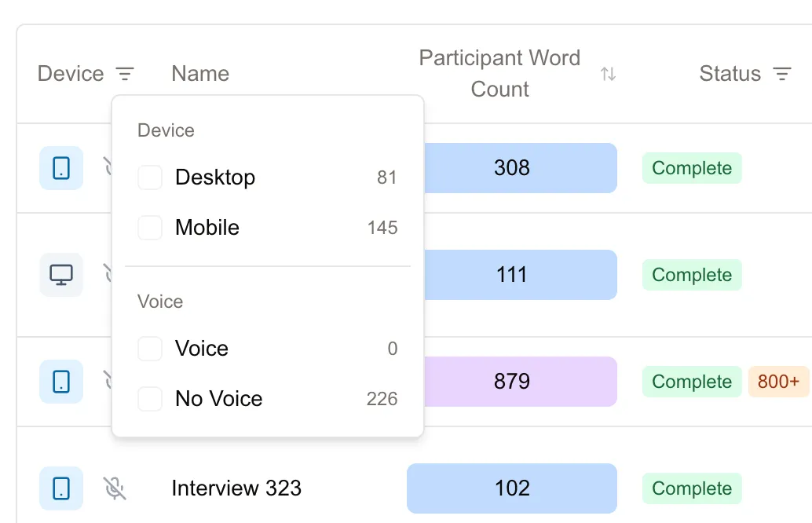812x523 pixels.
Task: Click the Name column header
Action: coord(200,74)
